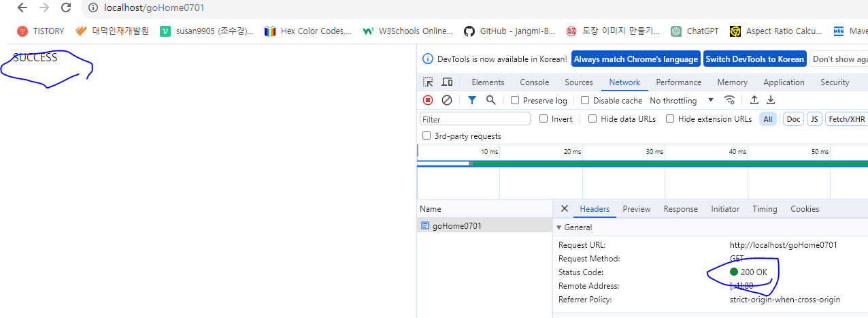Screen dimensions: 868x318
Task: Go back using the browser back arrow
Action: click(x=22, y=8)
